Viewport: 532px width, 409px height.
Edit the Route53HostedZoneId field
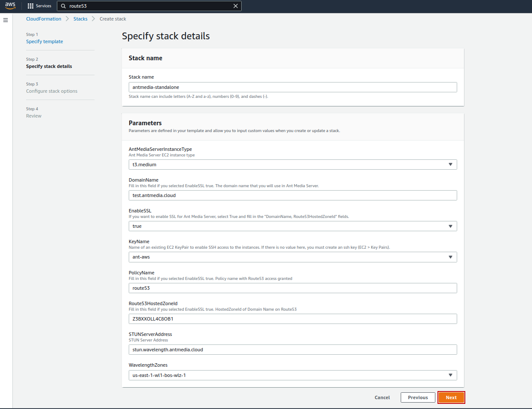point(293,319)
